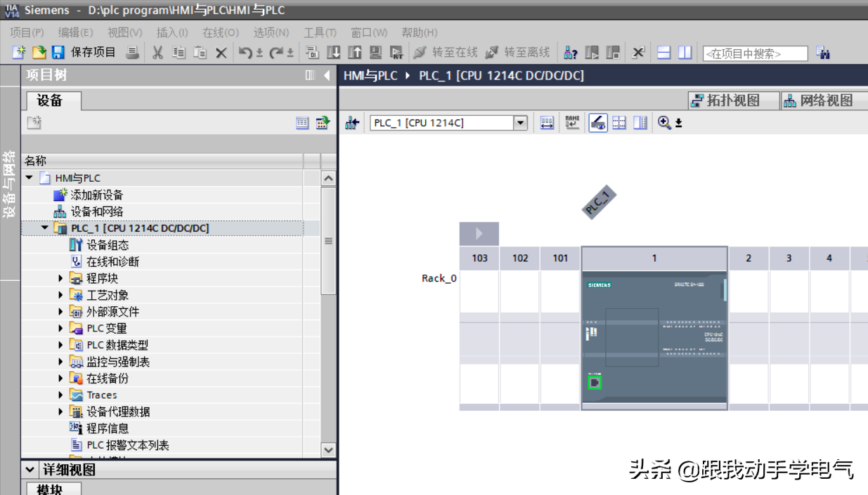Click the download to device icon
Screen dimensions: 868x495
click(x=334, y=53)
